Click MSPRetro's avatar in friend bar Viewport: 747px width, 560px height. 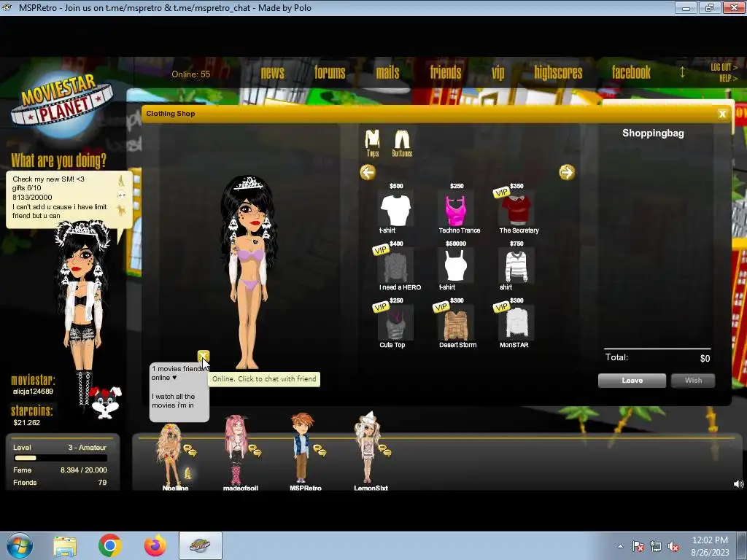click(301, 448)
